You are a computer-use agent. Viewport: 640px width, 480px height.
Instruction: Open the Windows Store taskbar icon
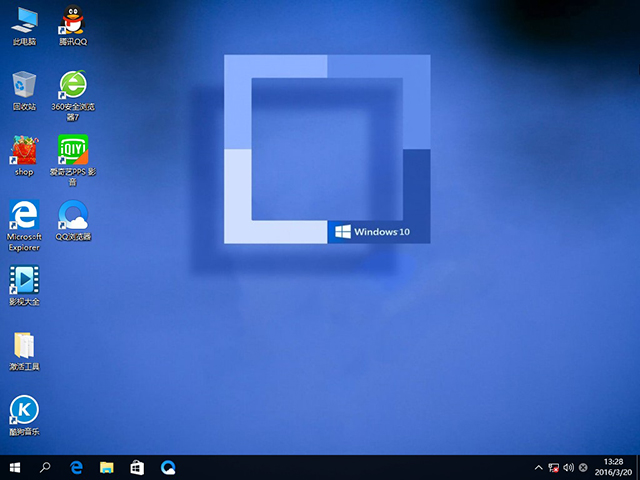(x=138, y=467)
